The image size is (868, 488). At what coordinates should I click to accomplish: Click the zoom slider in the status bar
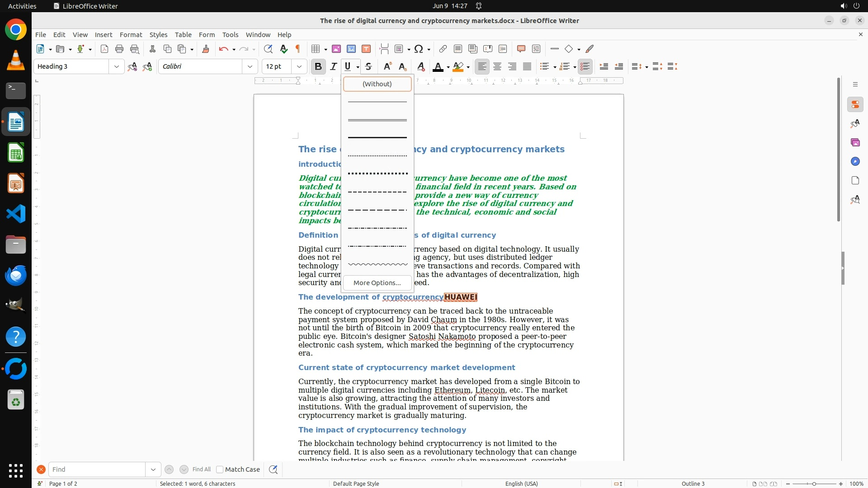pyautogui.click(x=814, y=483)
